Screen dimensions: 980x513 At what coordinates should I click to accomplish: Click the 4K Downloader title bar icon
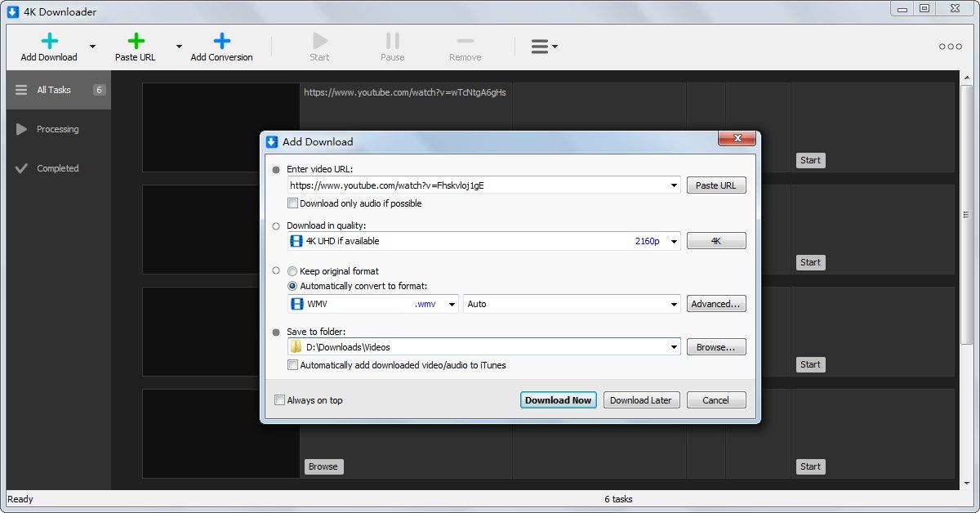click(x=13, y=11)
